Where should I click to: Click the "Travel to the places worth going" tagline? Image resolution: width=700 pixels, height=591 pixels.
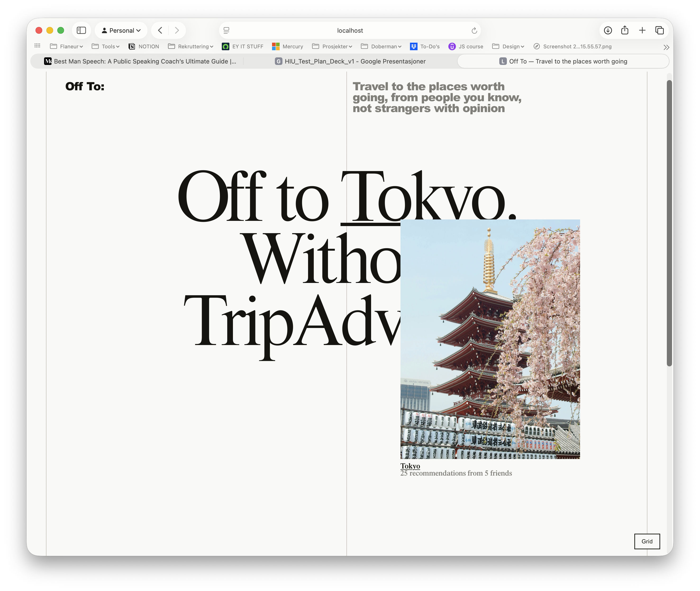[x=437, y=97]
